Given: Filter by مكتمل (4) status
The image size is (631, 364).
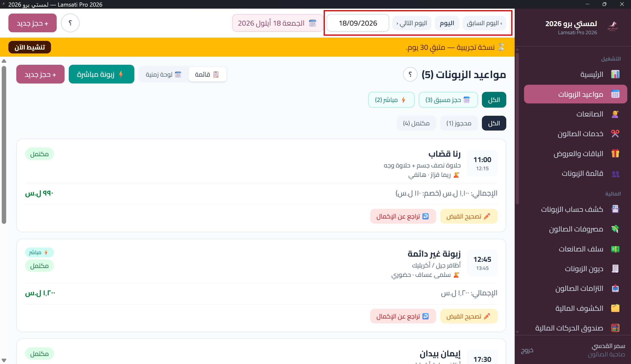Looking at the screenshot, I should point(416,123).
